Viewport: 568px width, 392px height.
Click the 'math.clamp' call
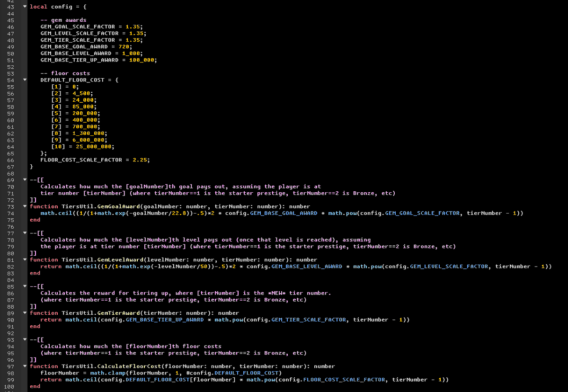click(108, 373)
